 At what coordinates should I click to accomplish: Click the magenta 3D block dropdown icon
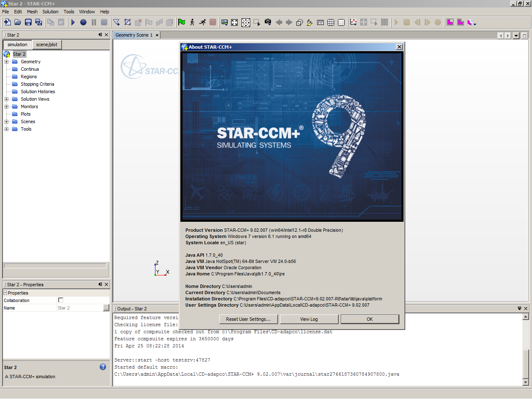tap(471, 22)
